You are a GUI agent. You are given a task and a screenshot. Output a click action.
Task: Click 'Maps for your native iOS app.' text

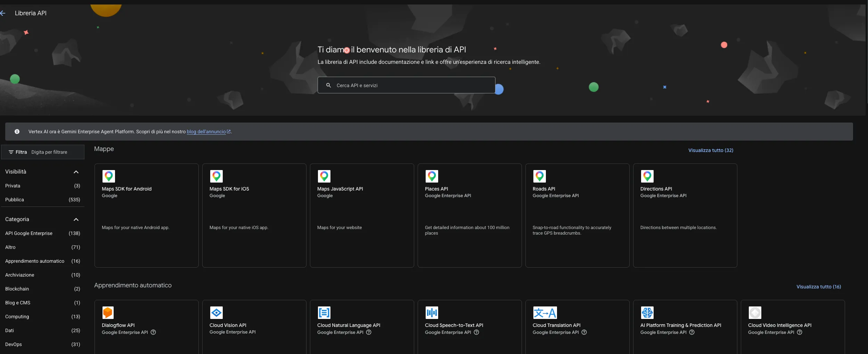[239, 228]
